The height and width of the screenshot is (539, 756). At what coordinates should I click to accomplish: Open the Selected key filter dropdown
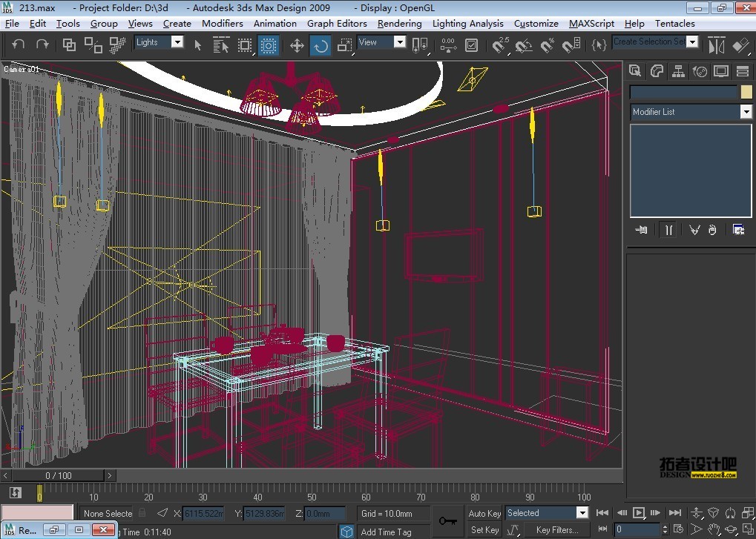(582, 512)
